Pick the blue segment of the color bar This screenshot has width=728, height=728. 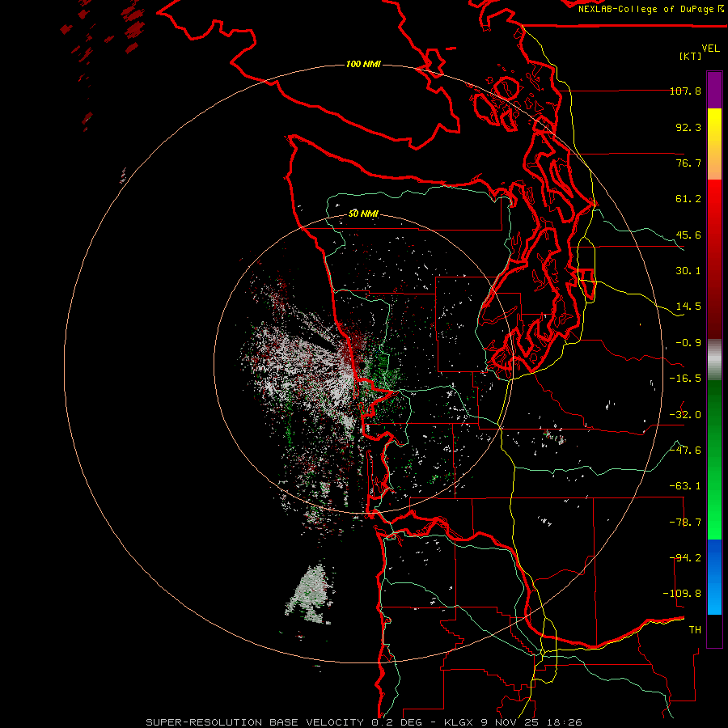tap(714, 577)
